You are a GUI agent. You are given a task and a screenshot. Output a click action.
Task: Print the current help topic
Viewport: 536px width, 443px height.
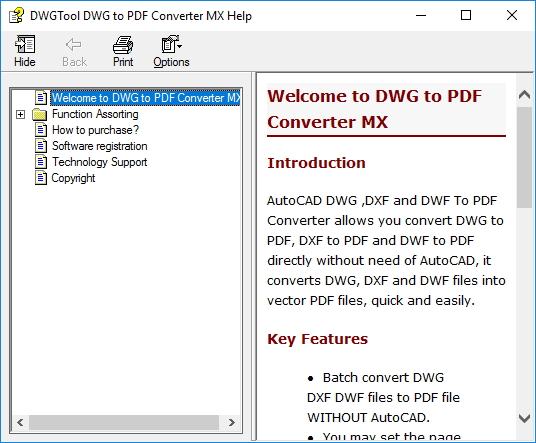(x=123, y=51)
